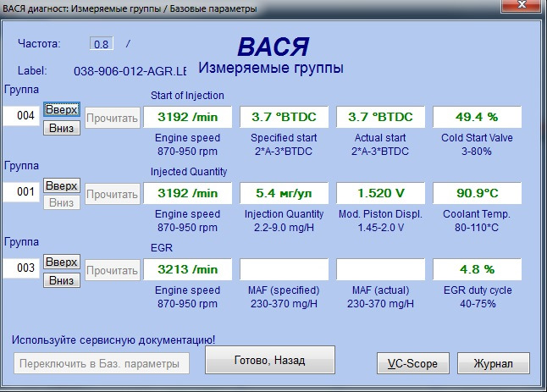
Task: Click the 0.8 frequency field
Action: click(x=101, y=43)
